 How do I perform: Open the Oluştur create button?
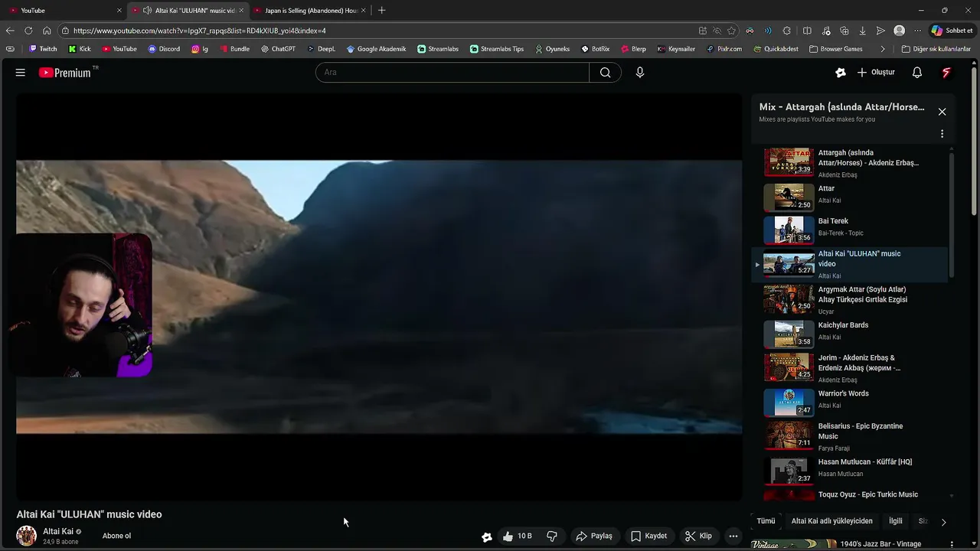(x=876, y=73)
